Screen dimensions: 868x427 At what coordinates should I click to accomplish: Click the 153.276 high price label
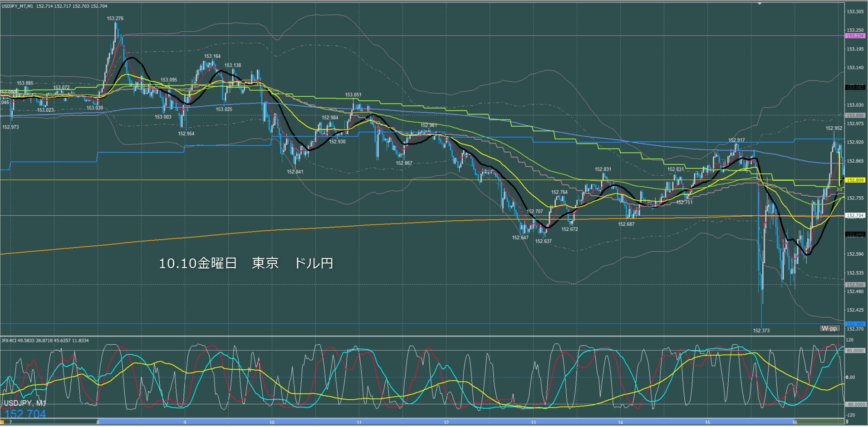115,19
